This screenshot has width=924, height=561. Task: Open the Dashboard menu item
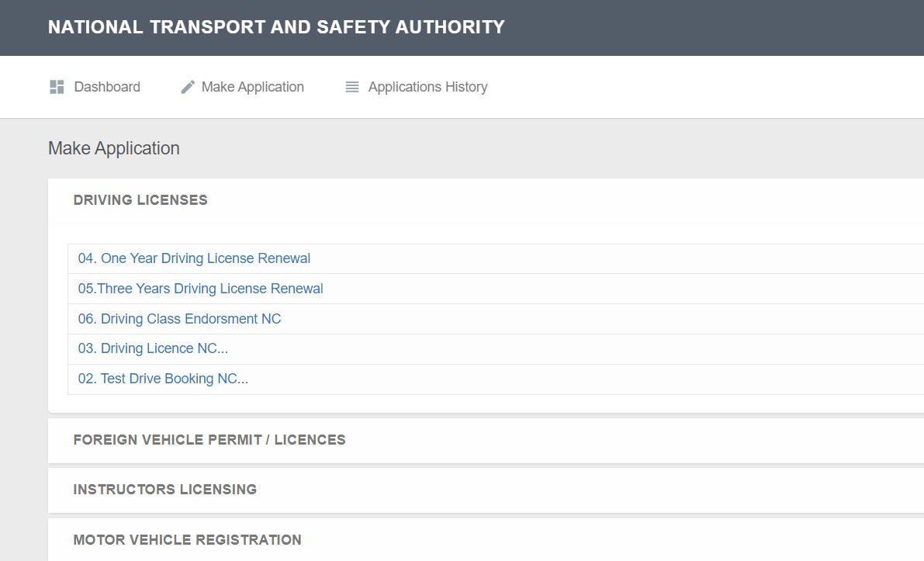[106, 87]
